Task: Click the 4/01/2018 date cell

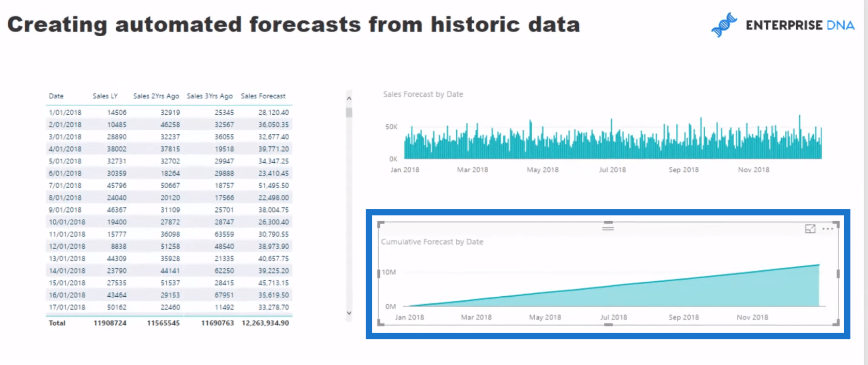Action: click(65, 149)
